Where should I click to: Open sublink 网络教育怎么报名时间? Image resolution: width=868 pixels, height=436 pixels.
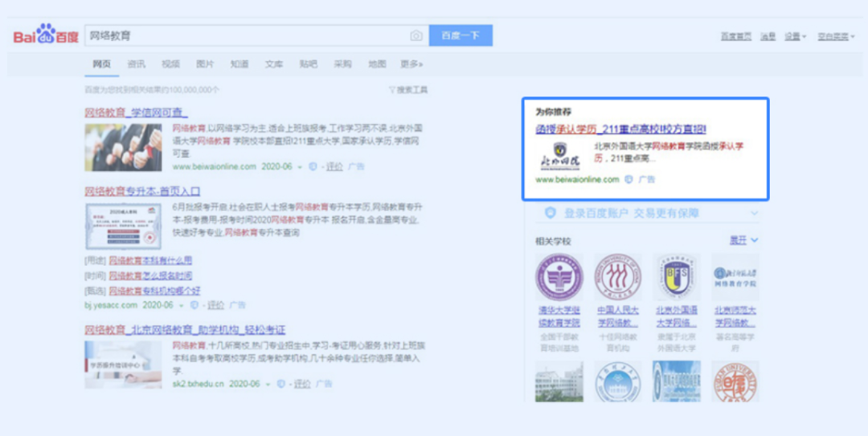[150, 275]
